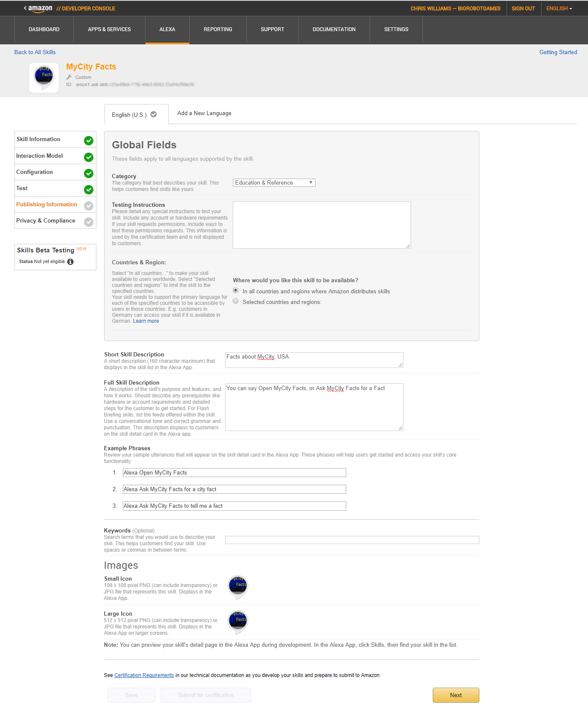This screenshot has width=588, height=709.
Task: Open the English language dropdown in top bar
Action: coord(559,9)
